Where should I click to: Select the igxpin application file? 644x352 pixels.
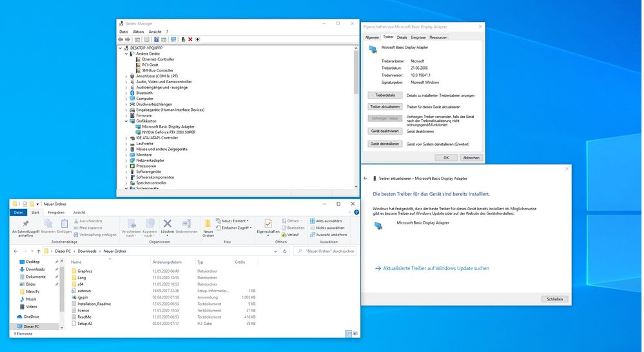(x=83, y=297)
